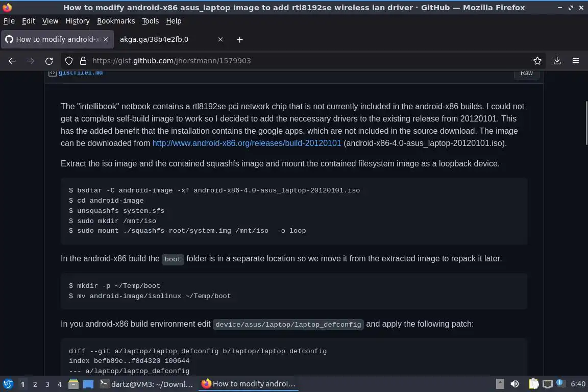Image resolution: width=588 pixels, height=392 pixels.
Task: Close the 'How to modify android-x' tab
Action: (106, 39)
